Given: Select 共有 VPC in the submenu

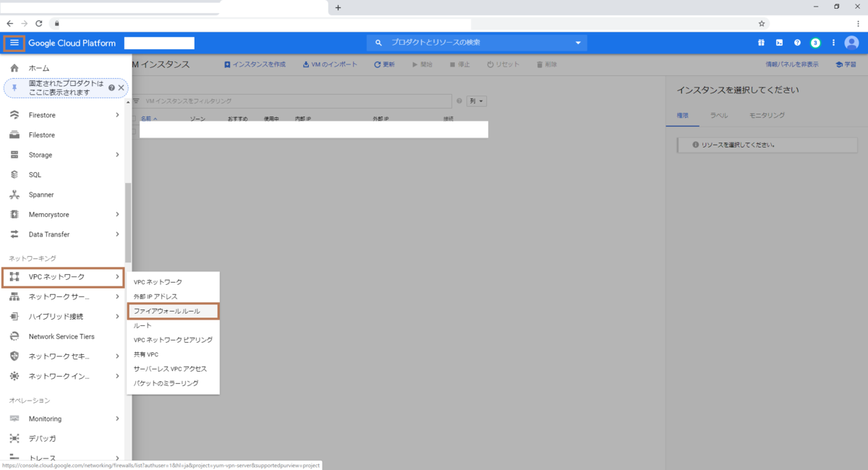Looking at the screenshot, I should [173, 354].
